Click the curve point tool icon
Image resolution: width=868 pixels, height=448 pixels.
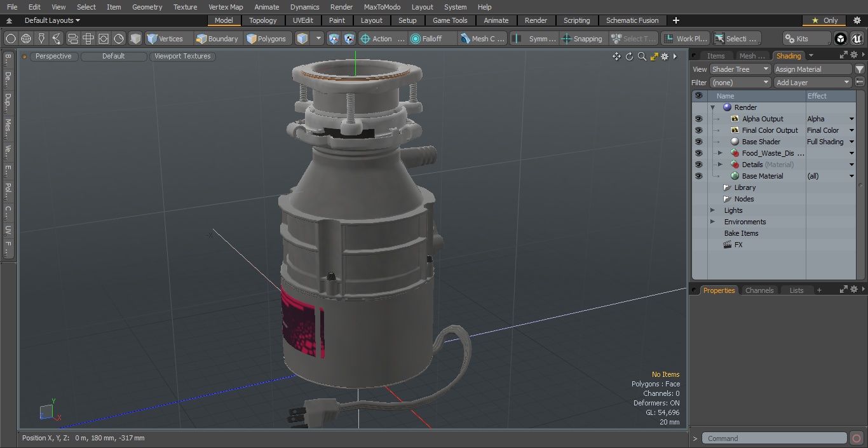click(57, 39)
